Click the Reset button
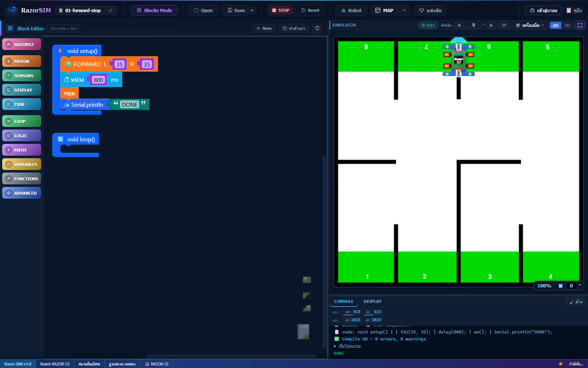This screenshot has height=368, width=588. pos(310,10)
